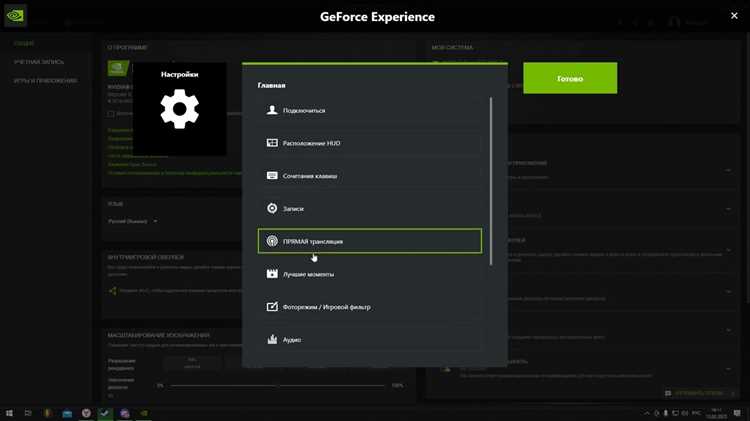Expand the first collapsed section chevron on right
Viewport: 750px width, 421px height.
[728, 170]
